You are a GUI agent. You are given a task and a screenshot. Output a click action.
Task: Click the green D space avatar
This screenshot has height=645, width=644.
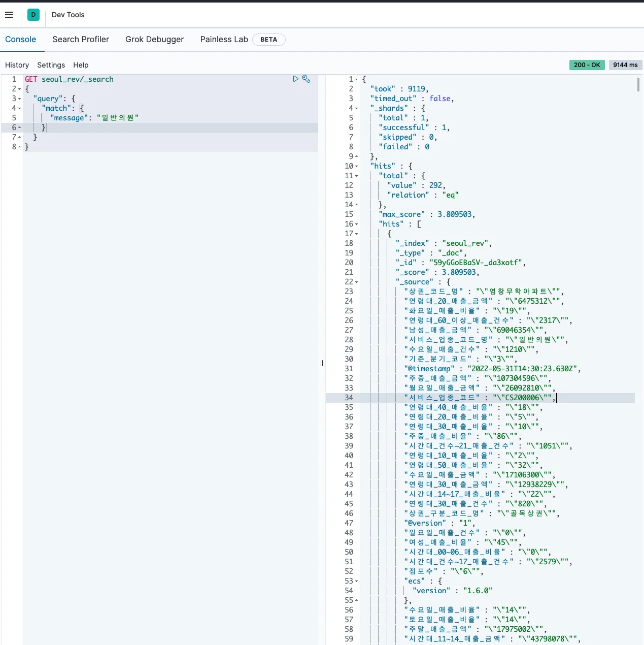point(33,15)
